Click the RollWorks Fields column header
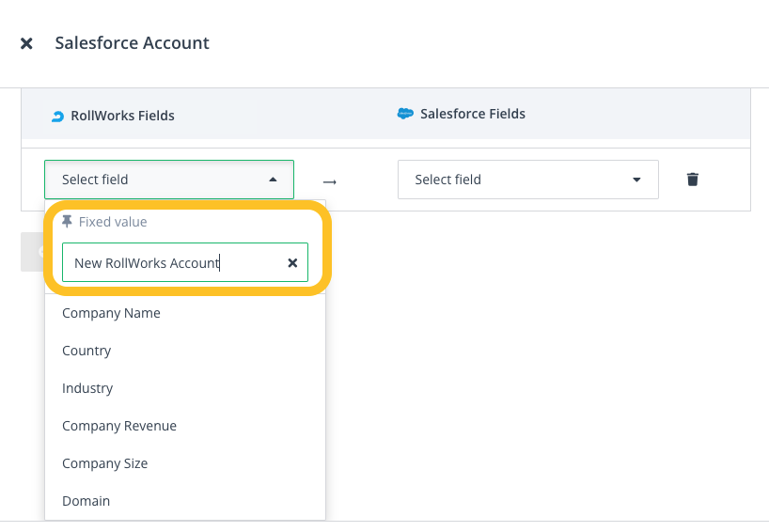The width and height of the screenshot is (769, 532). (122, 116)
